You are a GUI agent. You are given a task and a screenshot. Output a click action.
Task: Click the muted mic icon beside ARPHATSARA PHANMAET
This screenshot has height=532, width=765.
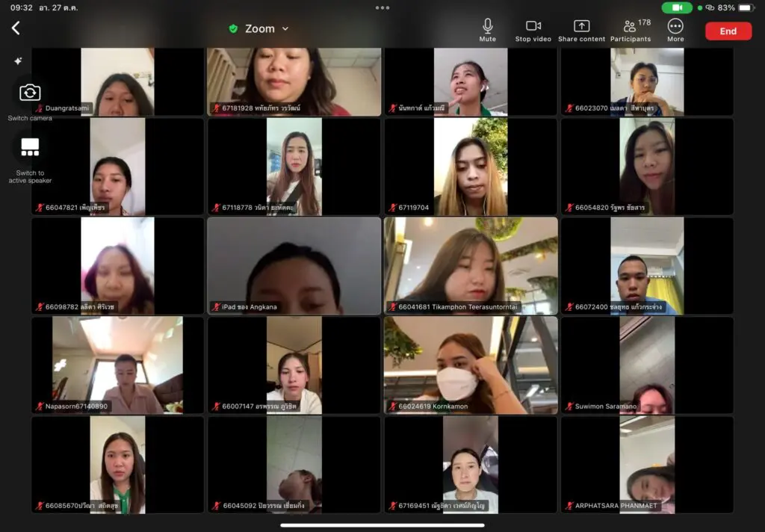[x=569, y=506]
